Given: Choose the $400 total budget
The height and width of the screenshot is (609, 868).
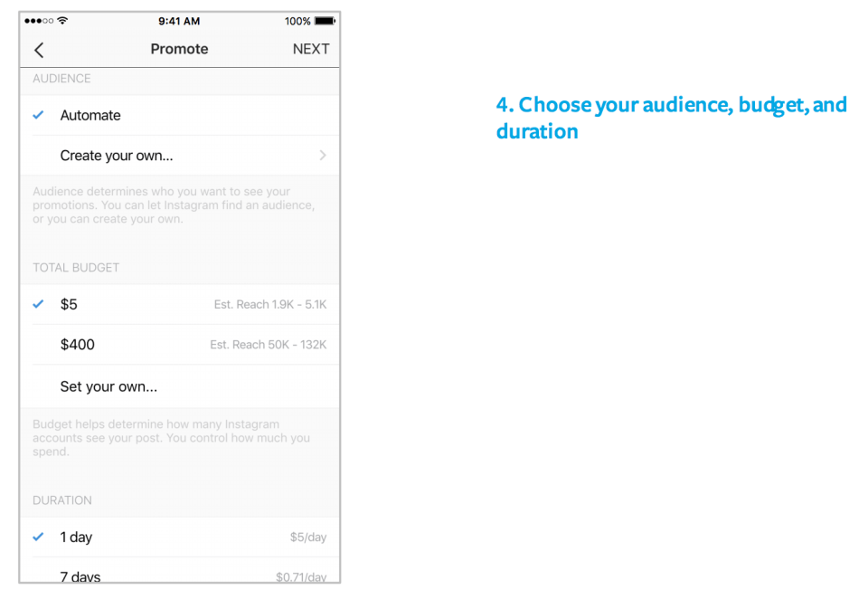Looking at the screenshot, I should coord(78,345).
